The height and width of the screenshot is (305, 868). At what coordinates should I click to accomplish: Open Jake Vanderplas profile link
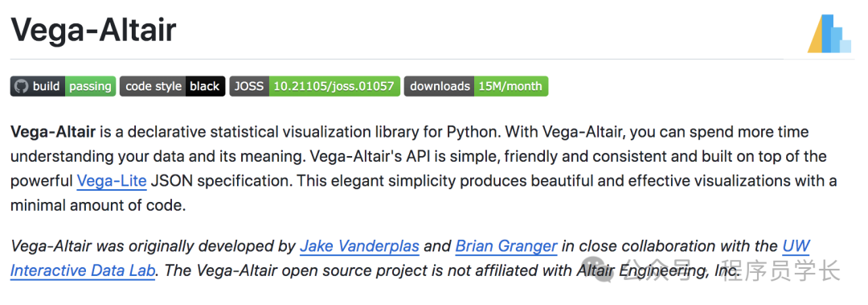[359, 245]
